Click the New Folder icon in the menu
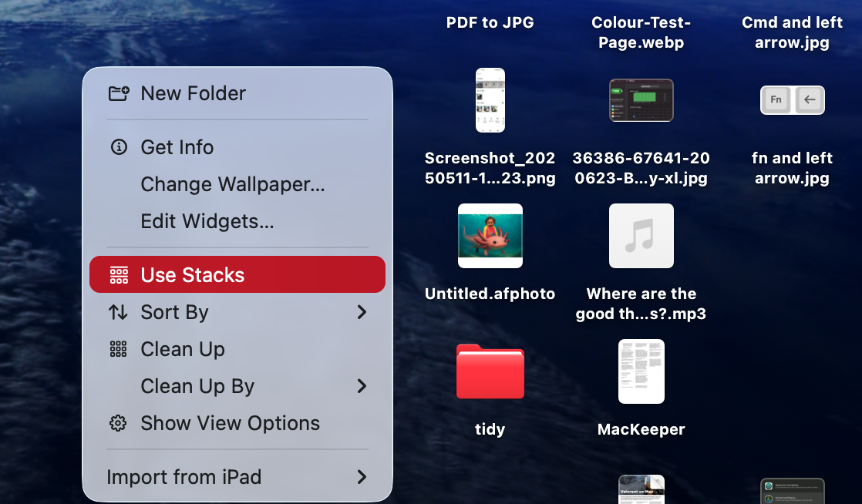This screenshot has width=862, height=504. pyautogui.click(x=118, y=93)
